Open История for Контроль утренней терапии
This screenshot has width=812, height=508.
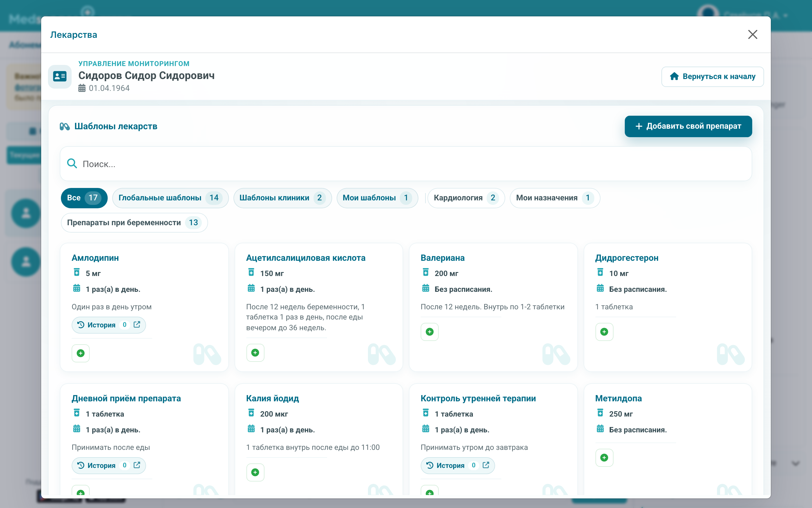point(457,465)
